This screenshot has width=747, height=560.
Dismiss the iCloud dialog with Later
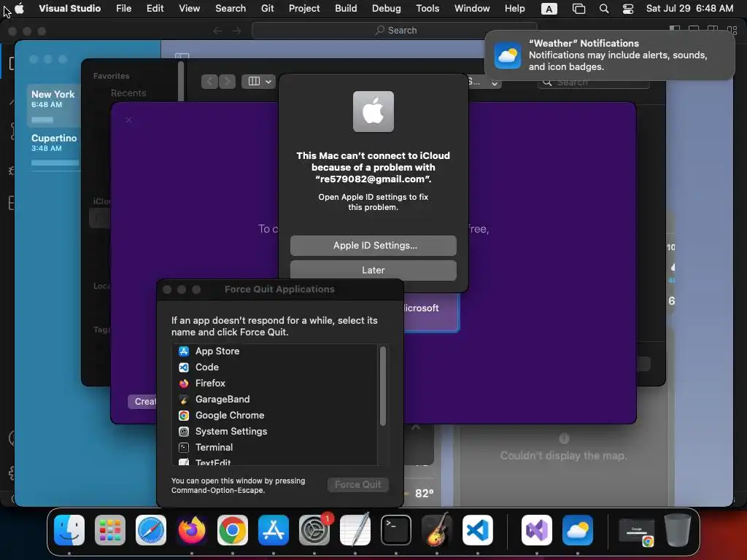click(373, 270)
